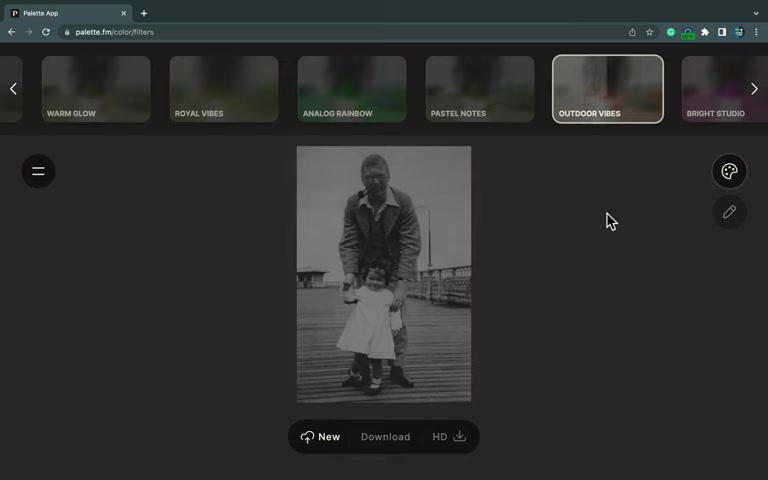This screenshot has width=768, height=480.
Task: Open the tab search dropdown
Action: (756, 13)
